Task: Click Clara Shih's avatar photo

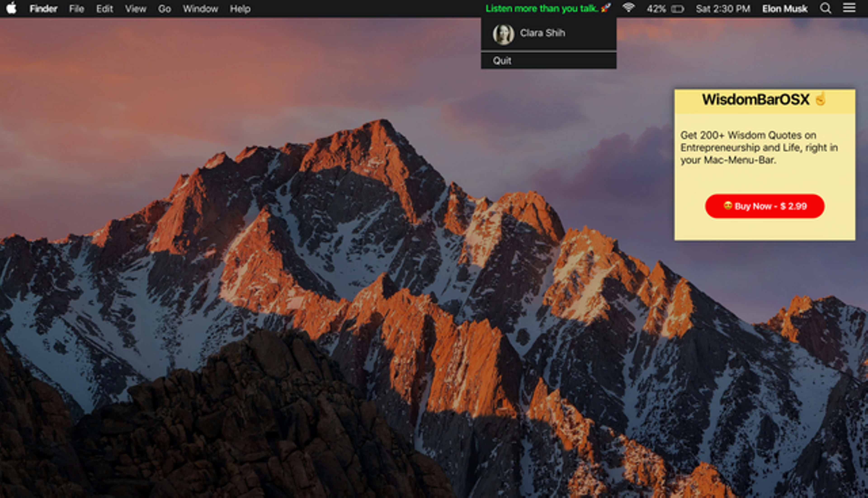Action: pos(503,35)
